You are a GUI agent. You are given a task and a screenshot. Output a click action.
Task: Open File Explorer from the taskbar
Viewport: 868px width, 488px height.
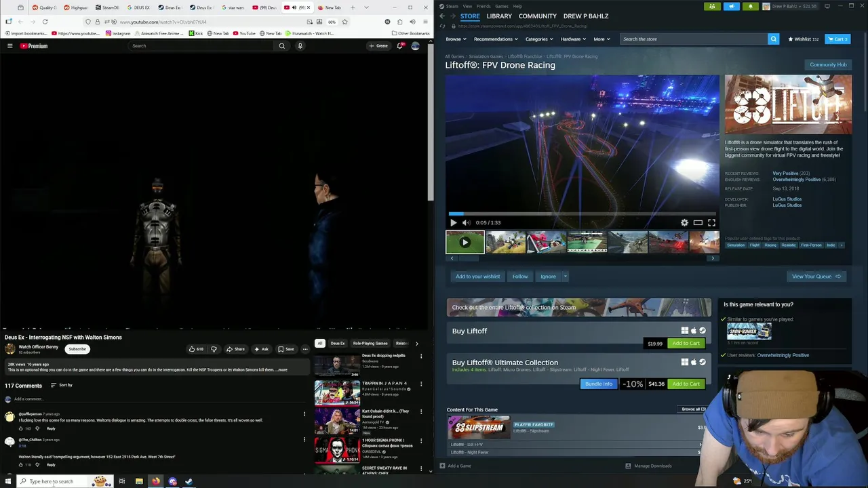point(139,481)
